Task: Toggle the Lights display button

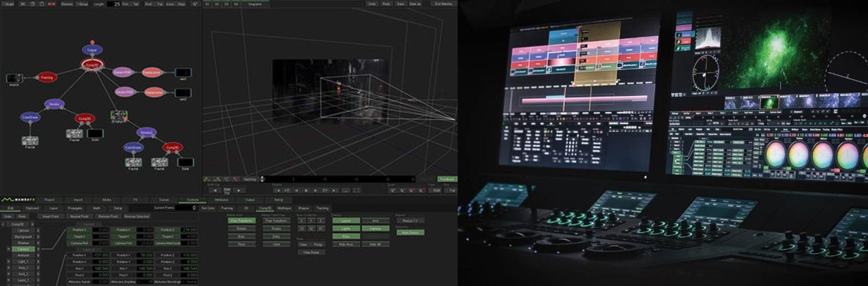Action: tap(346, 228)
